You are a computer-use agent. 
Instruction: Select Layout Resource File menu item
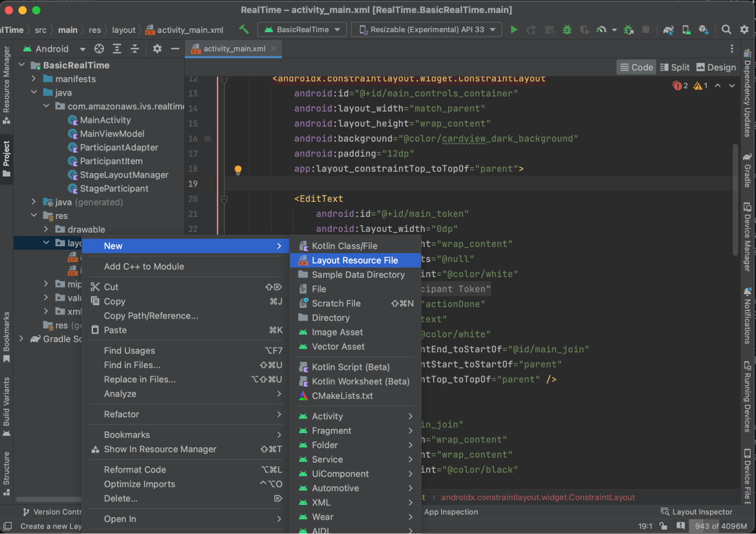click(354, 260)
